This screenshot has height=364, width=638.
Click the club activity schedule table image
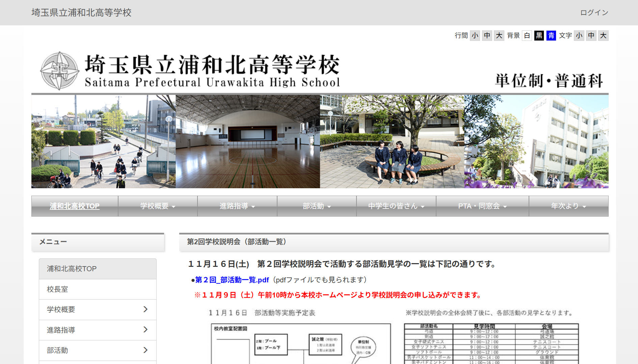(x=491, y=344)
